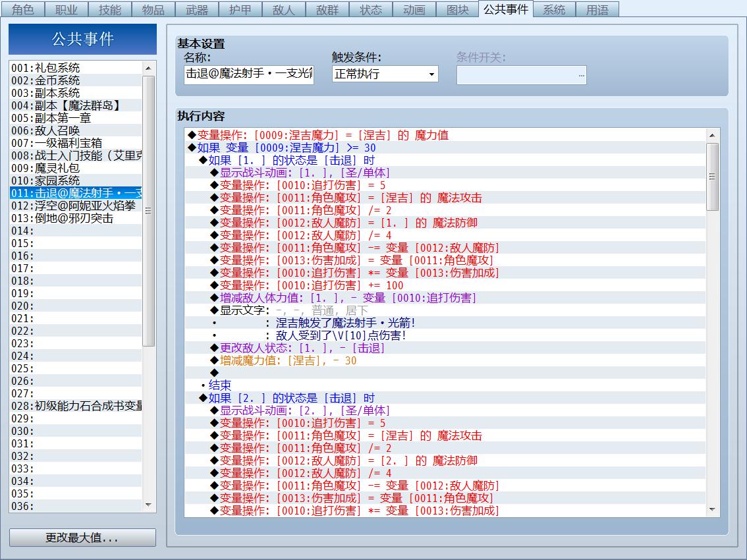Select the 显示文字 command line
This screenshot has width=747, height=560.
tap(445, 310)
